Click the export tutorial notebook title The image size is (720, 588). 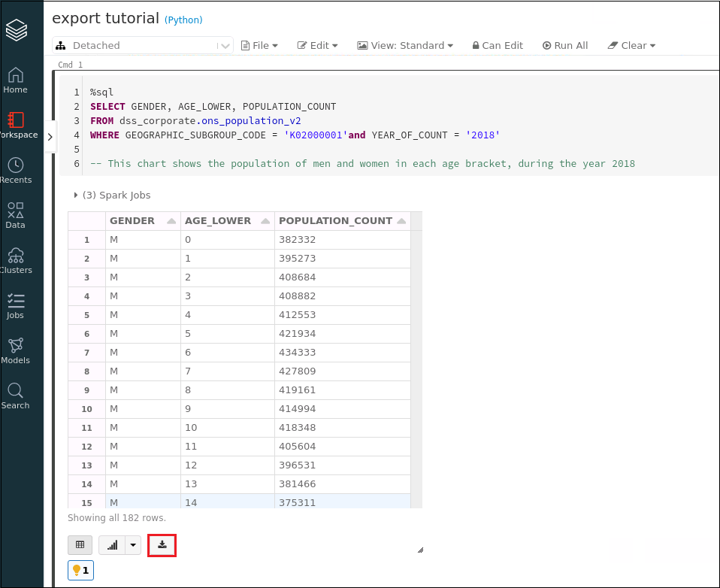click(x=105, y=18)
